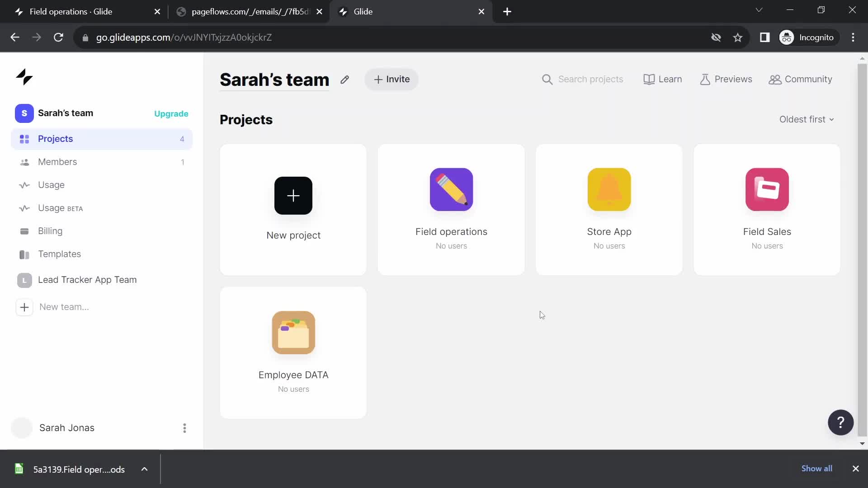Open the Field operations pencil app icon
This screenshot has height=488, width=868.
pos(451,189)
